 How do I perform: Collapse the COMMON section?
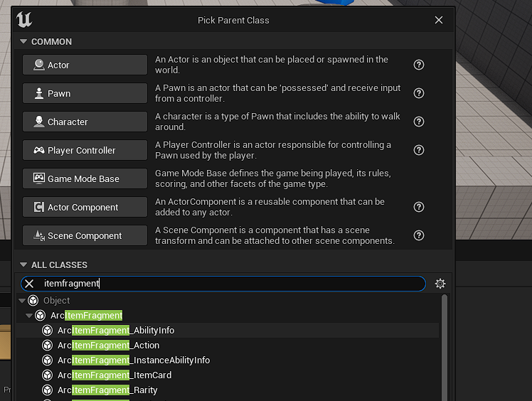[x=23, y=41]
